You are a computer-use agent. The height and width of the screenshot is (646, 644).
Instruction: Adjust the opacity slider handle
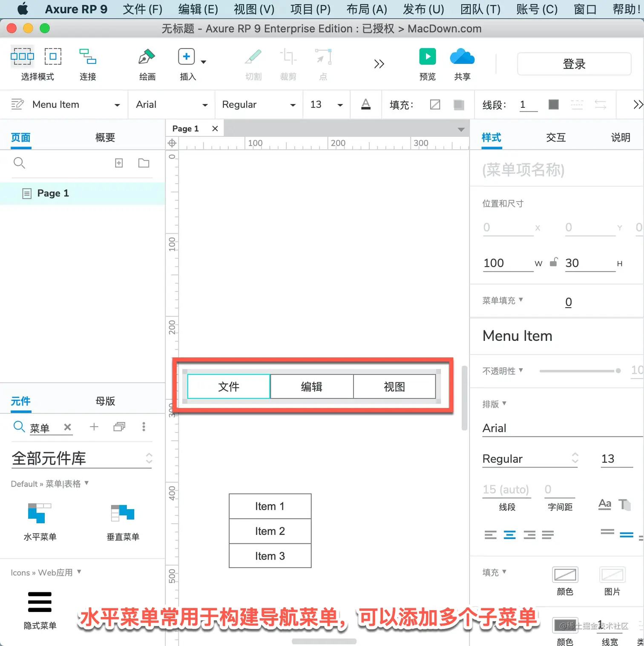pyautogui.click(x=618, y=371)
